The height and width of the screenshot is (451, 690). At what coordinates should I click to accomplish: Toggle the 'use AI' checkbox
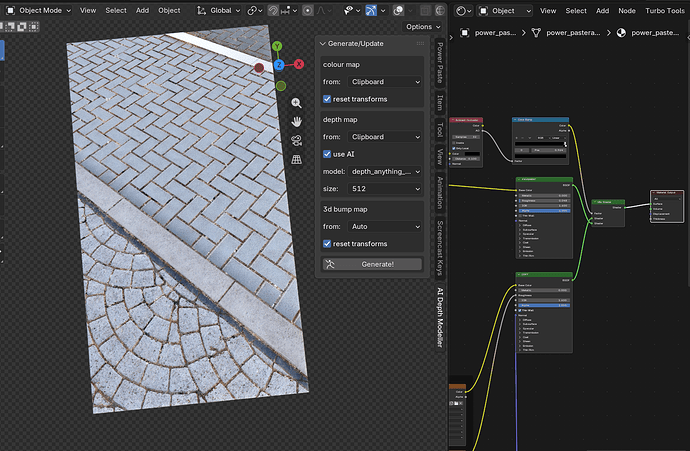click(327, 154)
